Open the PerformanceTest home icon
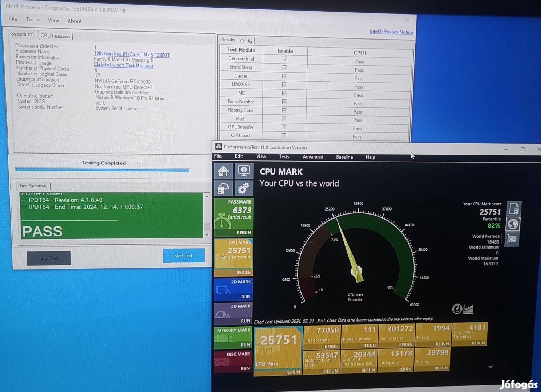This screenshot has width=541, height=392. [223, 171]
